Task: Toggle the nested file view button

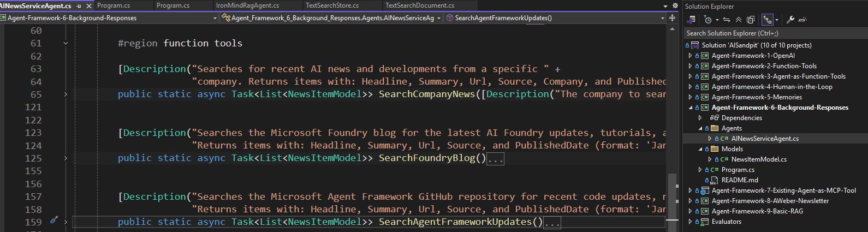Action: 768,20
